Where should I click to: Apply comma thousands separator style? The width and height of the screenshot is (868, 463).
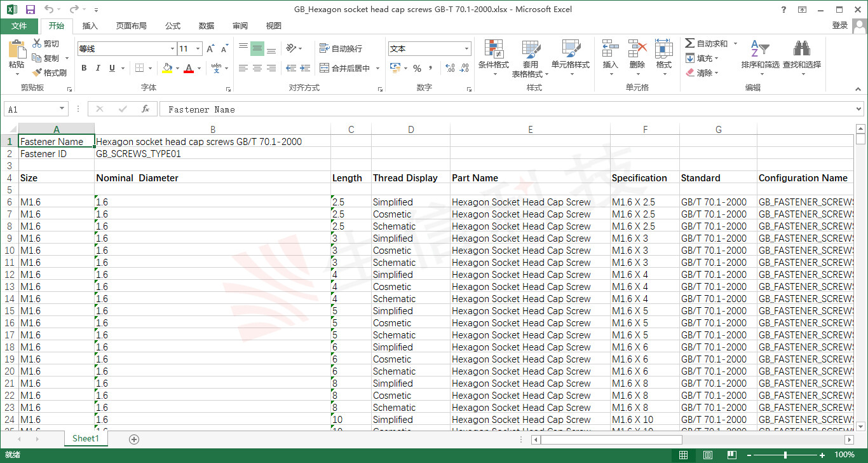tap(431, 68)
